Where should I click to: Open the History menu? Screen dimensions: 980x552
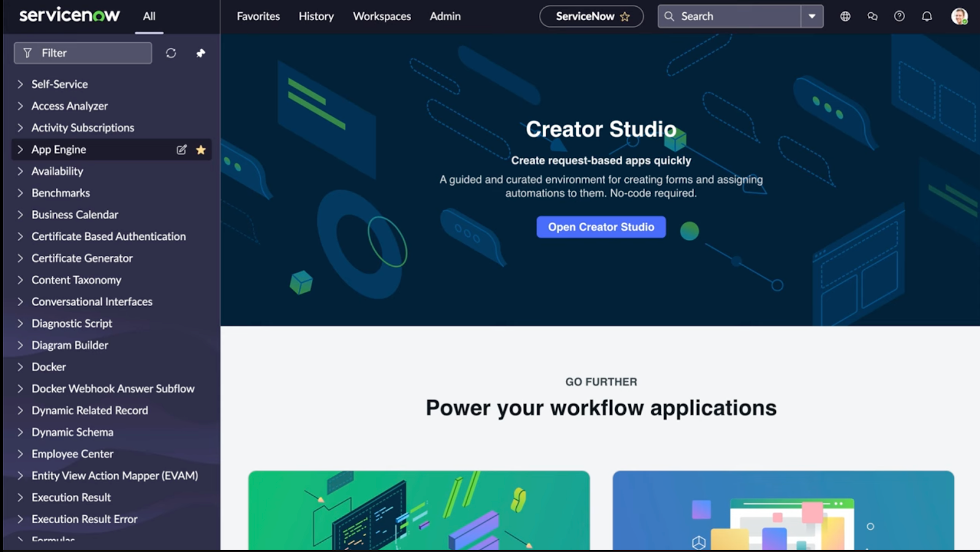(x=316, y=17)
